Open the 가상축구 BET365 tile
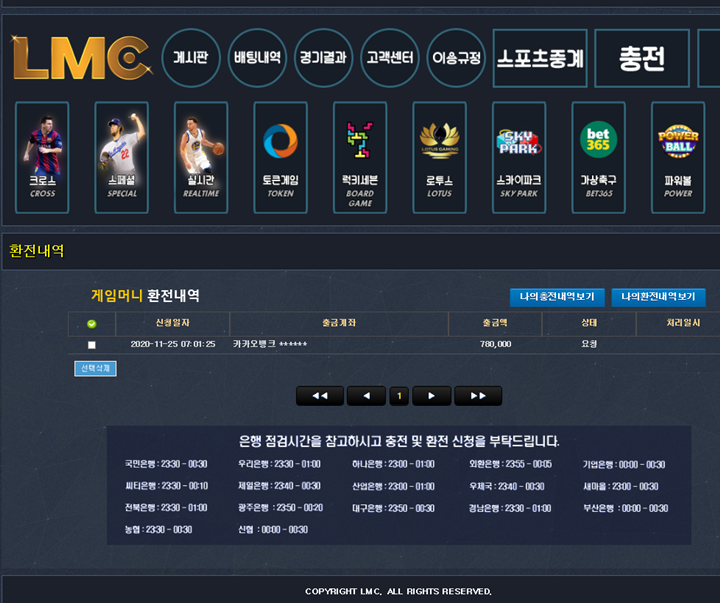Image resolution: width=720 pixels, height=603 pixels. (x=598, y=158)
